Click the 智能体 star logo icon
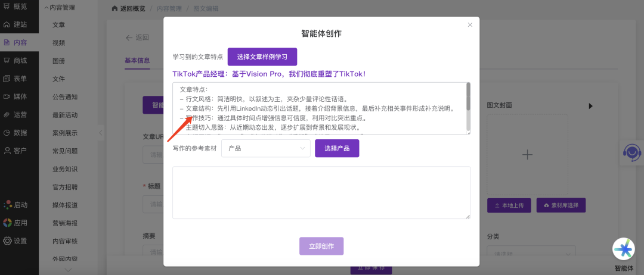This screenshot has width=644, height=275. pyautogui.click(x=624, y=248)
